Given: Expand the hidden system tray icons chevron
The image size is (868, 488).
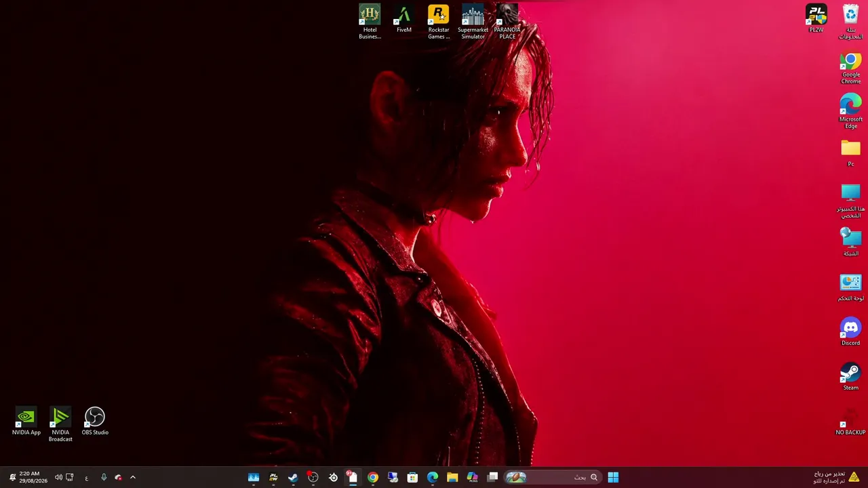Looking at the screenshot, I should pyautogui.click(x=133, y=477).
